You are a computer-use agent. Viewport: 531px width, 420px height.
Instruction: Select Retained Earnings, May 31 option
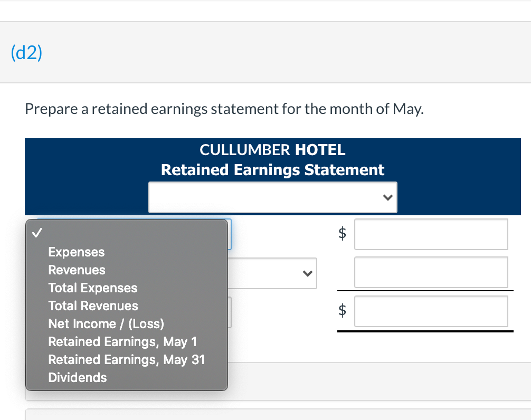click(x=126, y=359)
